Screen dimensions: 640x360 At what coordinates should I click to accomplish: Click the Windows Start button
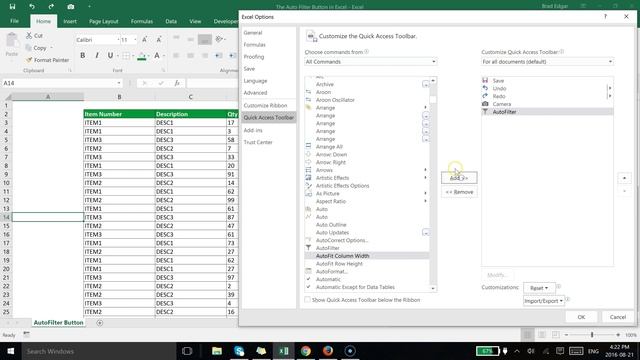click(x=11, y=351)
